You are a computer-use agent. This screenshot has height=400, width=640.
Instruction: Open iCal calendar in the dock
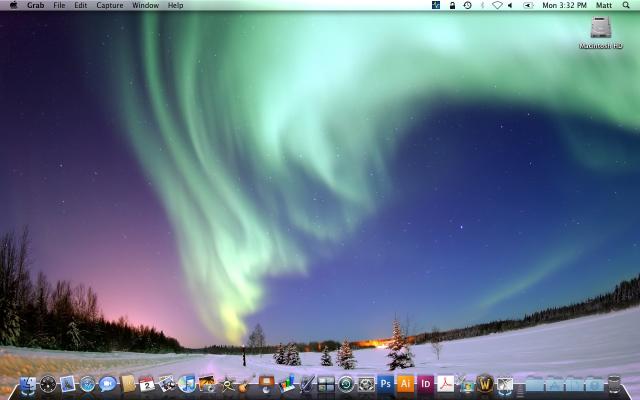tap(147, 383)
